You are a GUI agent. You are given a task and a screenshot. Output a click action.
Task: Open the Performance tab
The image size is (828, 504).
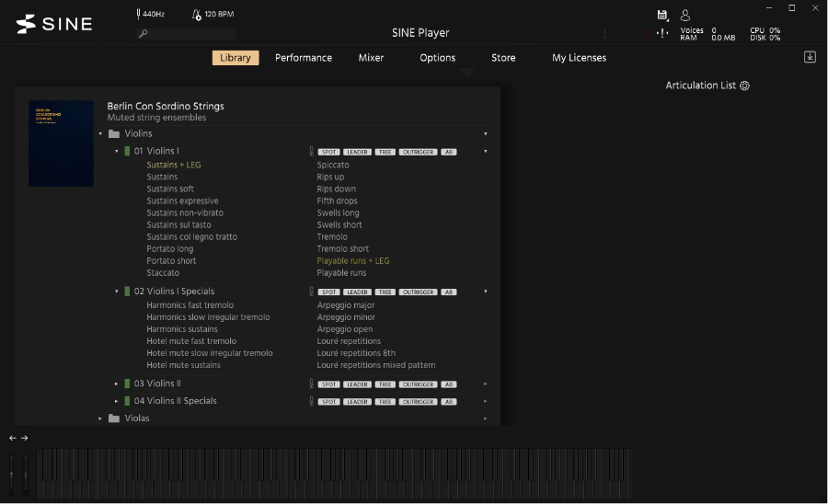[x=303, y=58]
